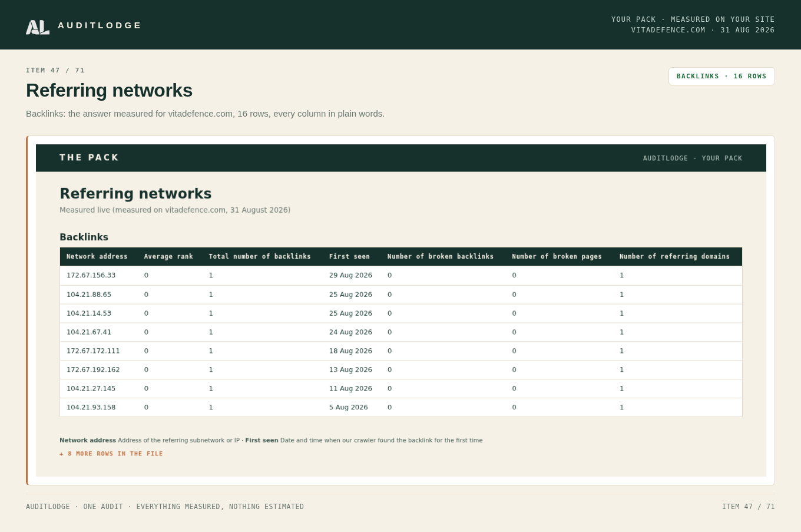801x532 pixels.
Task: Select the Number of broken backlinks column header
Action: 441,256
